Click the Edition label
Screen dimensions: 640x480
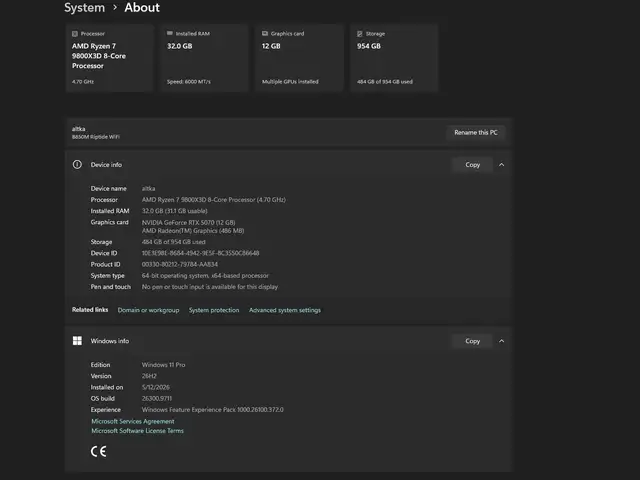100,365
